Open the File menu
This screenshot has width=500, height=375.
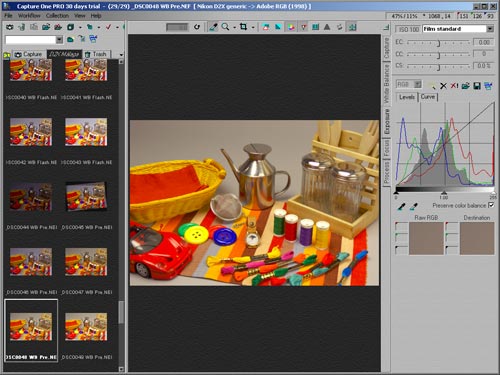(8, 16)
